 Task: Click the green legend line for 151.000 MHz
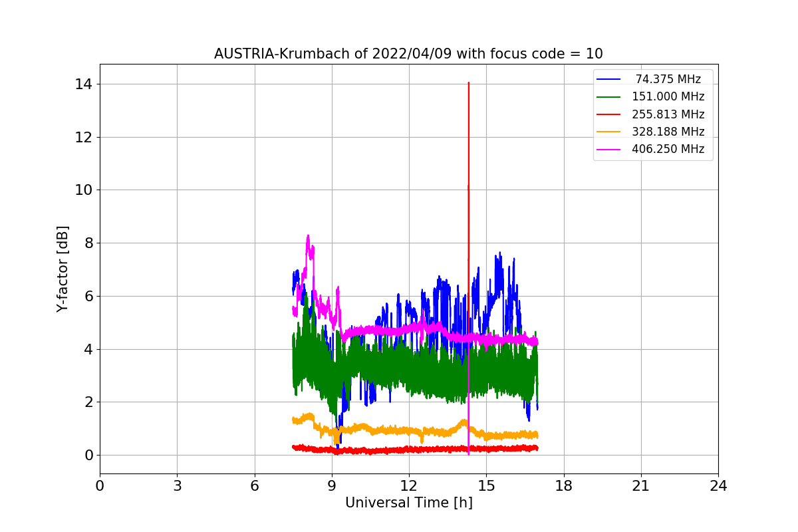tap(608, 97)
